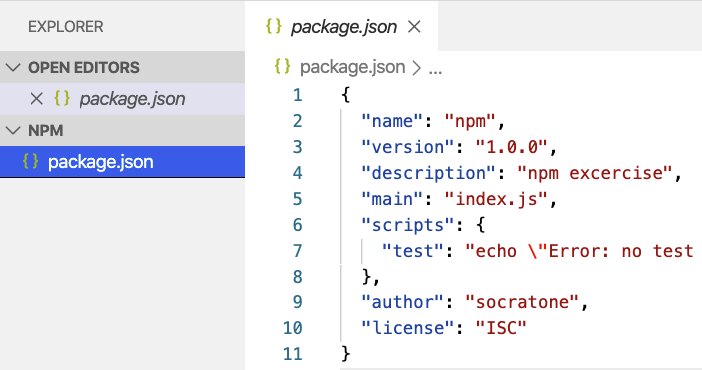This screenshot has width=702, height=370.
Task: Click the "description" key on line 4
Action: (x=428, y=173)
